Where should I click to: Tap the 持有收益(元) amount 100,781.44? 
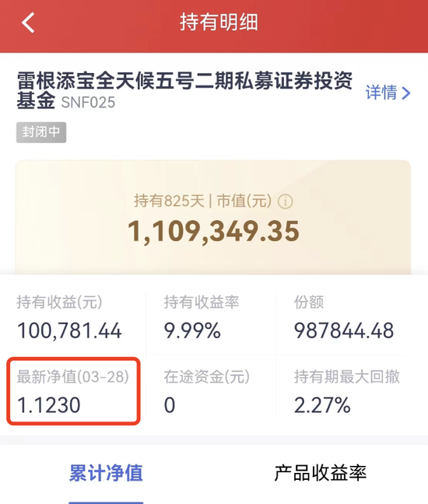[x=69, y=331]
